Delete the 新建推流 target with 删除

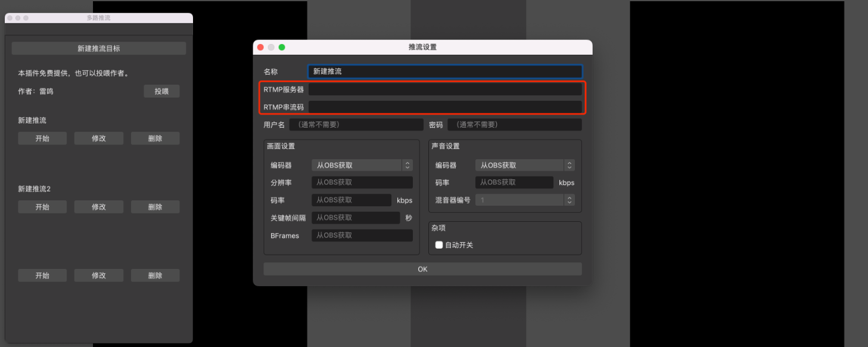pos(155,138)
